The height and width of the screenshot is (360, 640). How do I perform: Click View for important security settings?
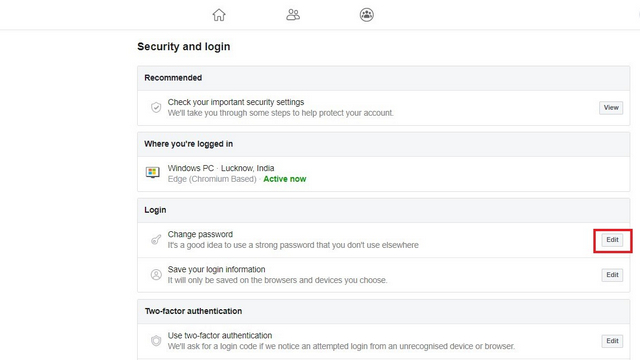tap(611, 108)
